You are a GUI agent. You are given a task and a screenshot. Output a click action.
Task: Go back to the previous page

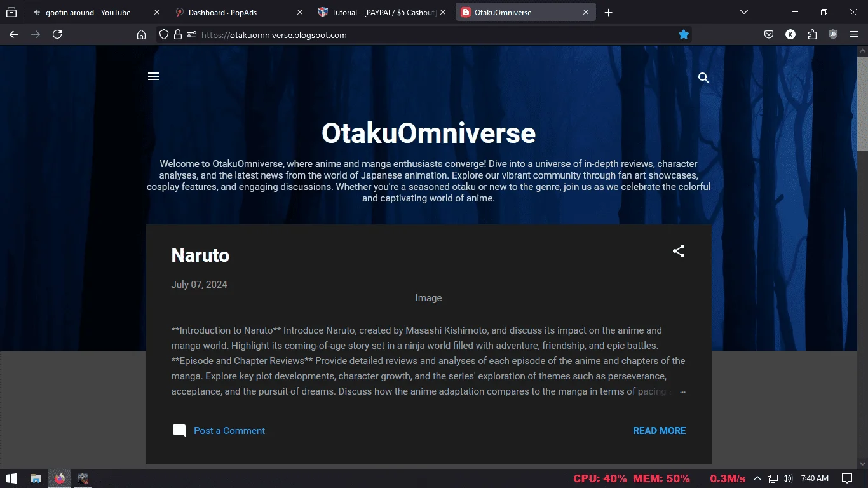pos(14,35)
